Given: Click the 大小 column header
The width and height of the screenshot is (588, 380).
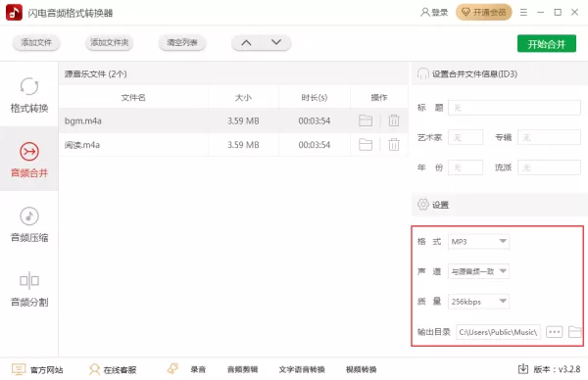Looking at the screenshot, I should coord(243,97).
